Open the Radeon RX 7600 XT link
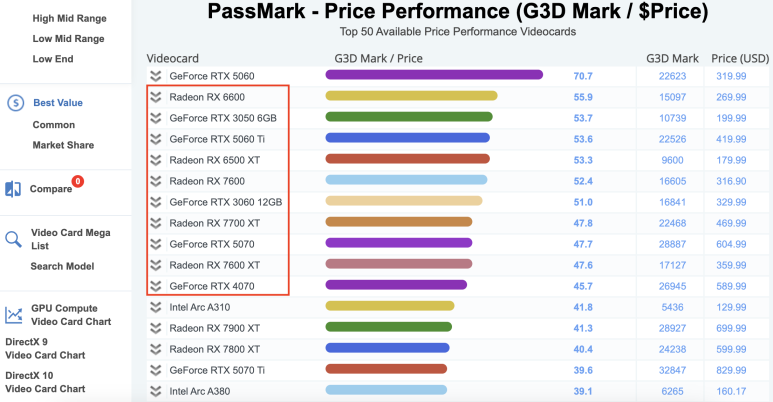Screen dimensions: 773x402 [215, 265]
